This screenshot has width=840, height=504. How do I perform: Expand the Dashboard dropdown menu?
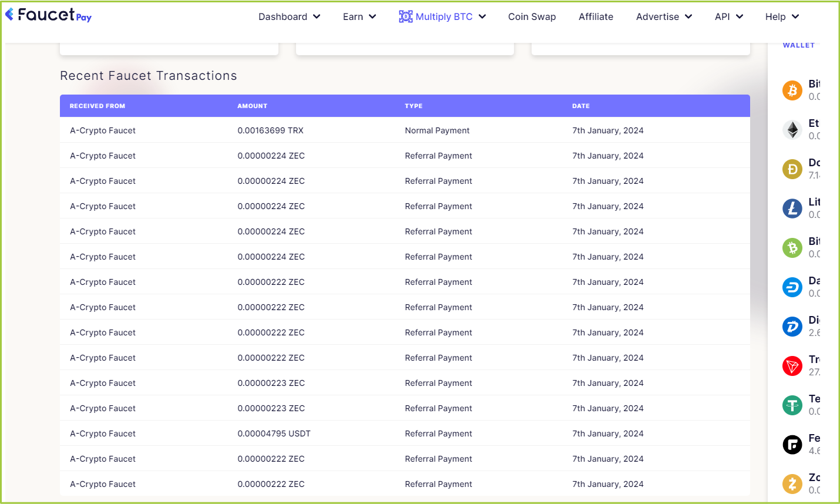[289, 17]
